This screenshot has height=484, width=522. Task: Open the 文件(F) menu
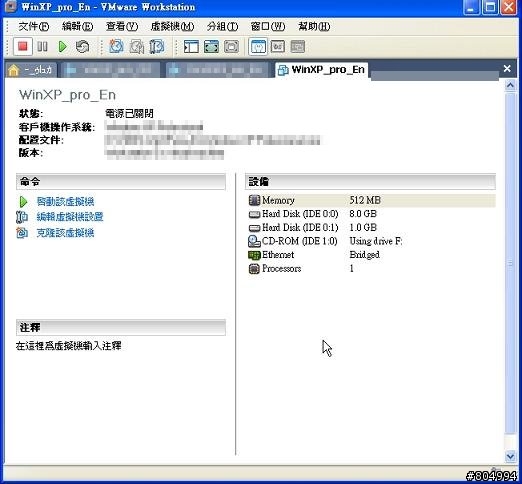34,26
